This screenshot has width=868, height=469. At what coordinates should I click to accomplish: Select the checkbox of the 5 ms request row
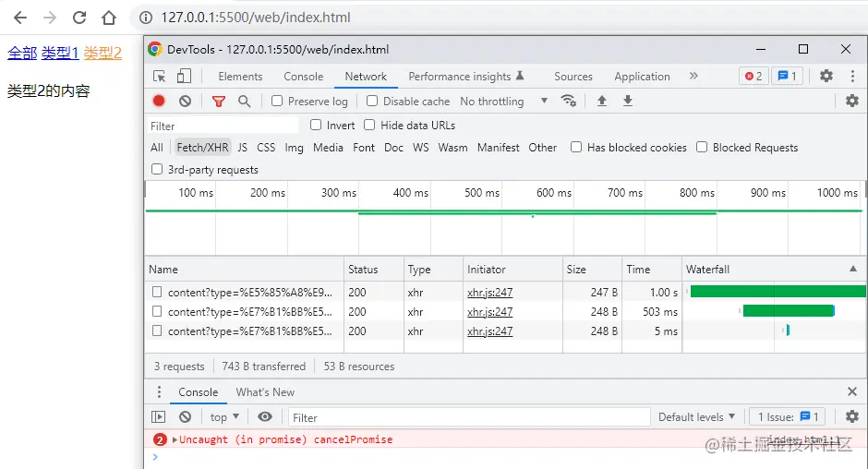click(157, 331)
